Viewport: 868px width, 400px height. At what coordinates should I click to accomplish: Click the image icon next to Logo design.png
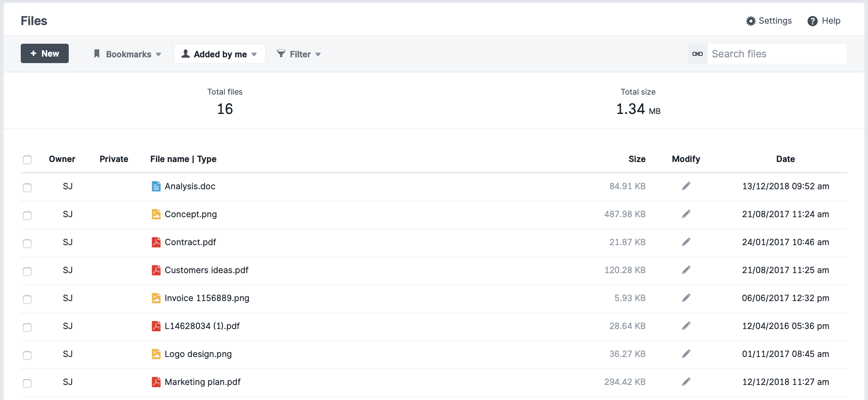click(x=156, y=354)
